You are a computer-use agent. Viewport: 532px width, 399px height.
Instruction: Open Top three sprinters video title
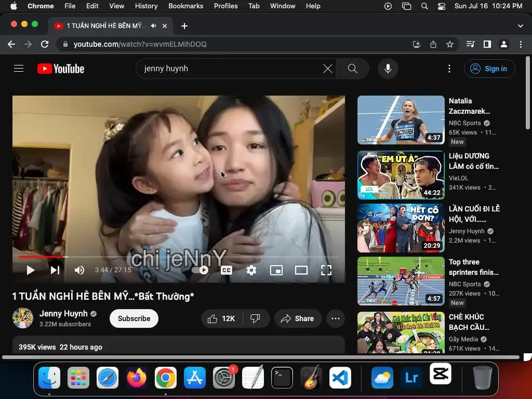(x=473, y=267)
